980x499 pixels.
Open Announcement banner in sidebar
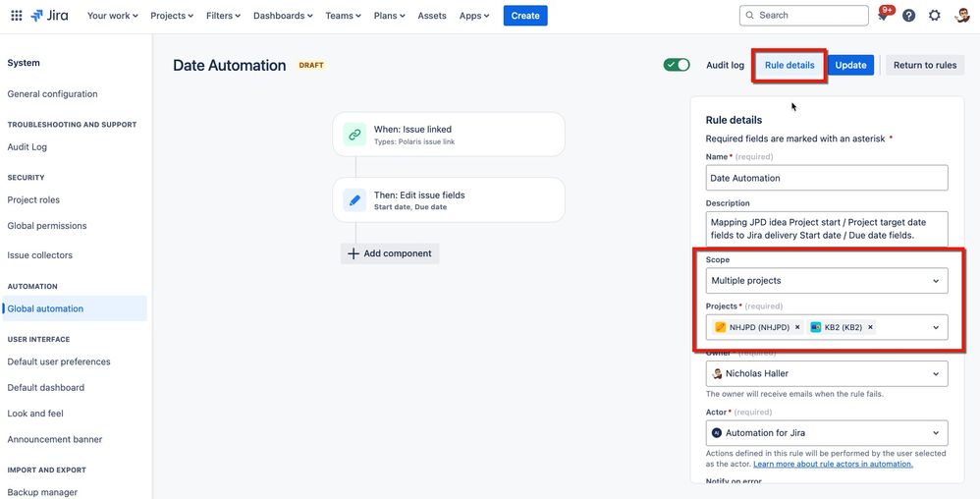[x=55, y=440]
